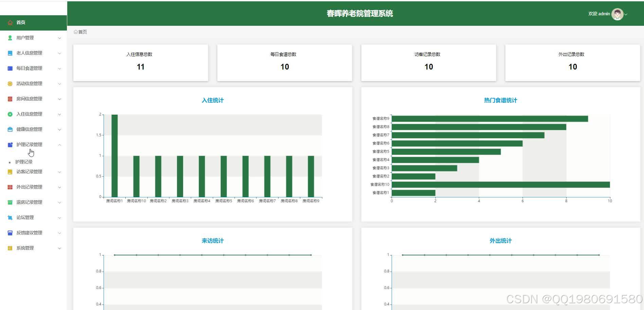This screenshot has height=310, width=644.
Task: Select the 首页 menu item in sidebar
Action: coord(33,22)
